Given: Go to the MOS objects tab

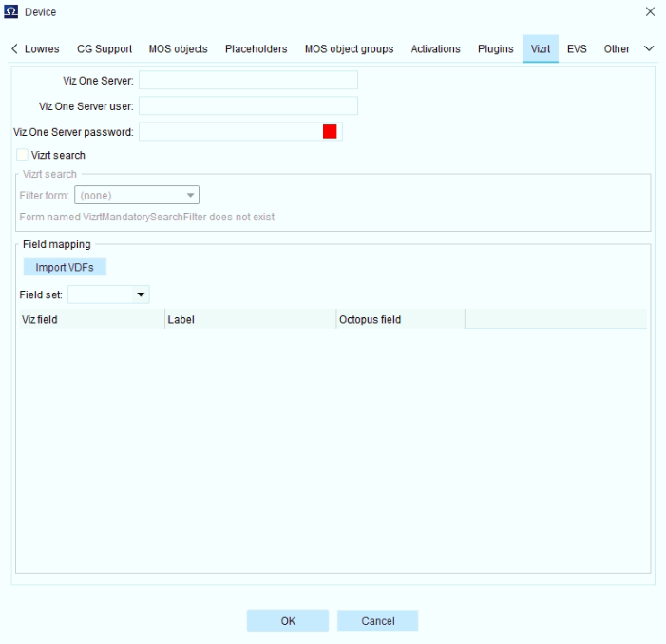Looking at the screenshot, I should pos(178,48).
